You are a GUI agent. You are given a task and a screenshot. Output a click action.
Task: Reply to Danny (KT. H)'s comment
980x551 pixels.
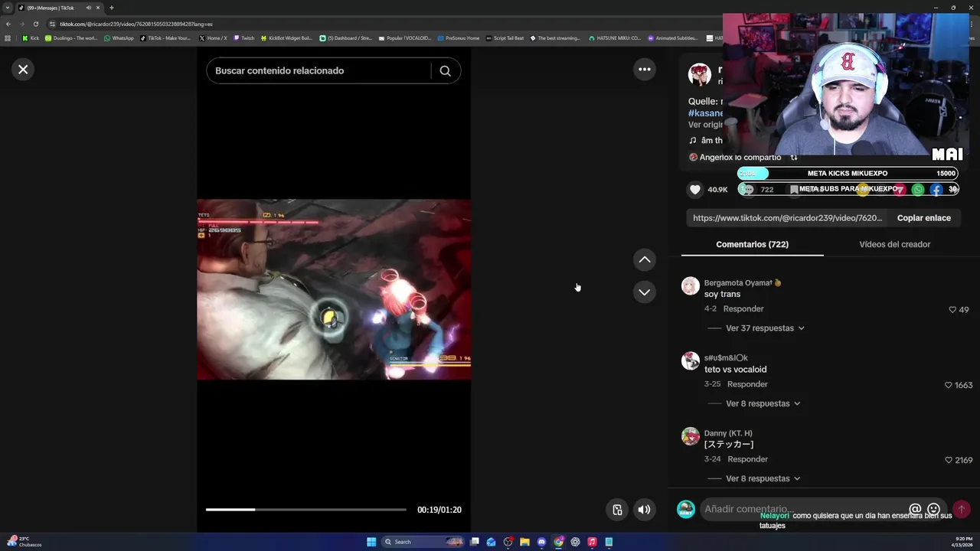point(747,459)
